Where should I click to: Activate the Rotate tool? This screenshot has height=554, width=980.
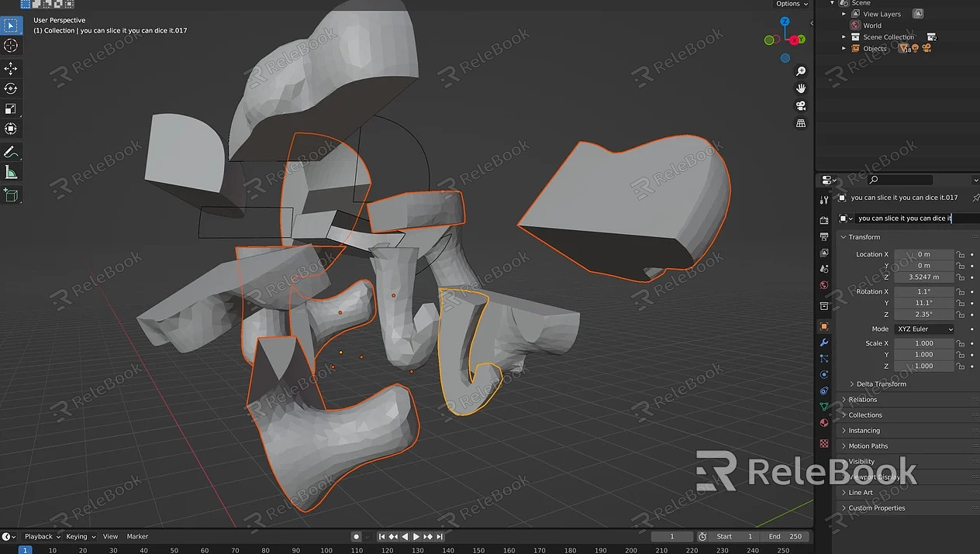pyautogui.click(x=11, y=88)
